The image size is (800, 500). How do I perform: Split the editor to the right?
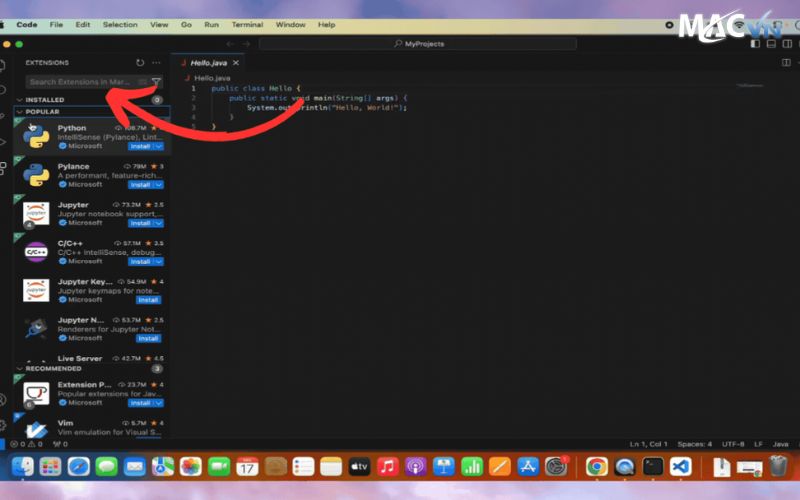pos(786,63)
